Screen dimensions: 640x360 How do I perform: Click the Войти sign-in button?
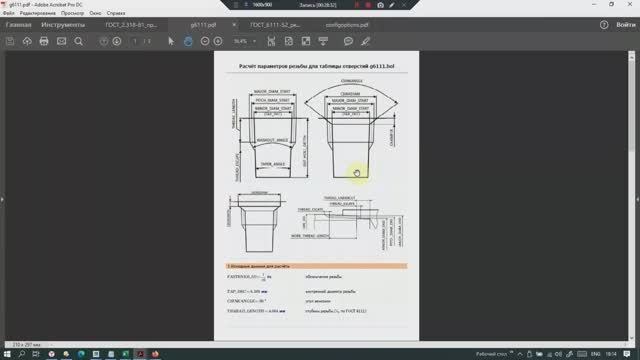pyautogui.click(x=626, y=25)
